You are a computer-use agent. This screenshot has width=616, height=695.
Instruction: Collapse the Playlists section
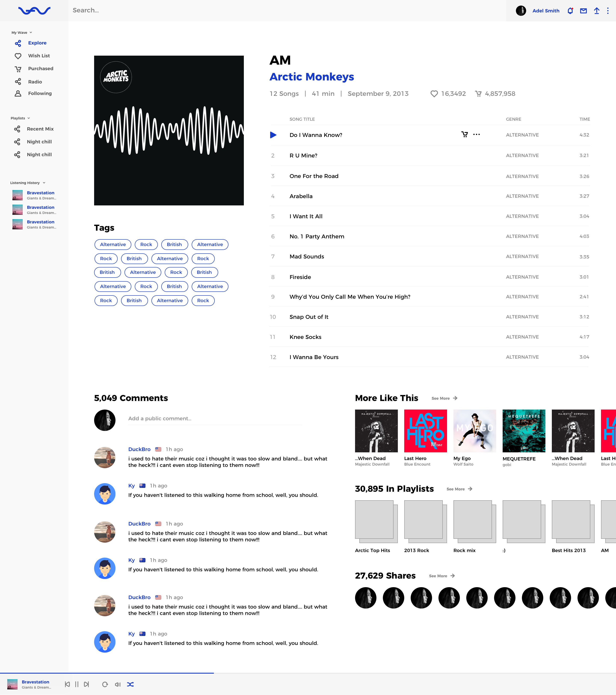tap(29, 118)
